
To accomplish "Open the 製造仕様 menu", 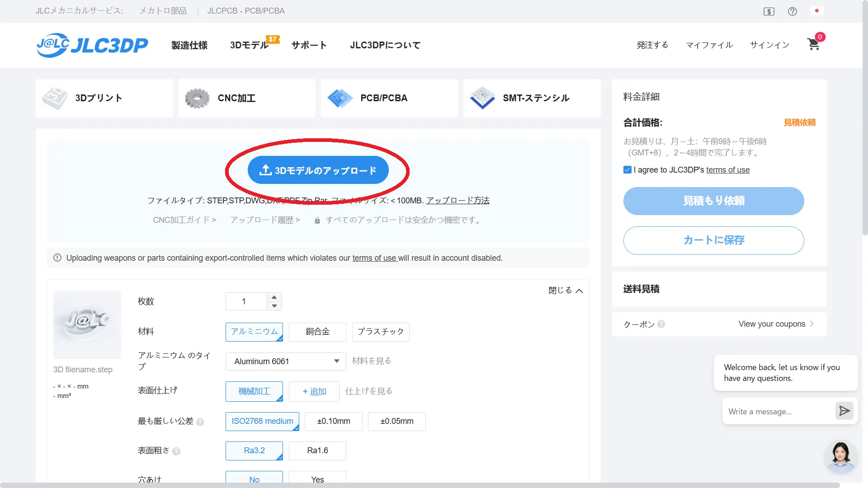I will click(x=189, y=45).
